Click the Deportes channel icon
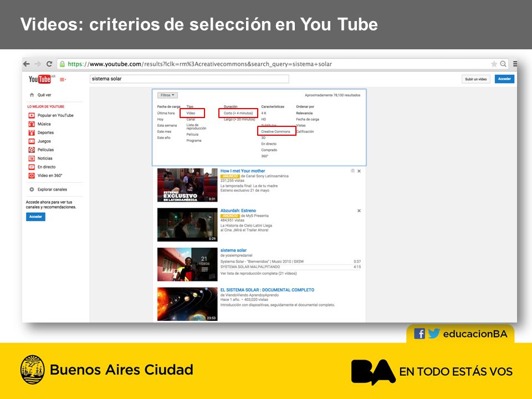This screenshot has height=399, width=532. pyautogui.click(x=32, y=132)
